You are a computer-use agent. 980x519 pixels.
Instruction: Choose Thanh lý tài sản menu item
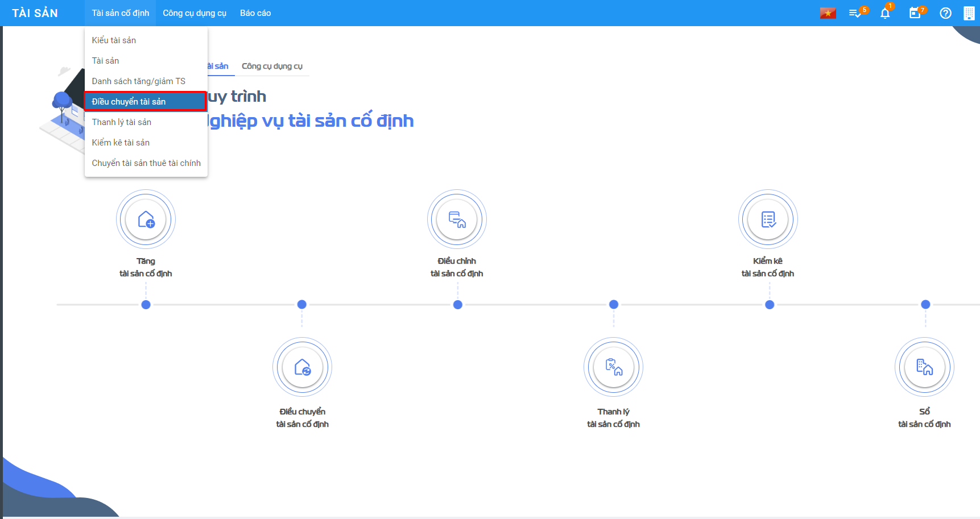pyautogui.click(x=122, y=122)
